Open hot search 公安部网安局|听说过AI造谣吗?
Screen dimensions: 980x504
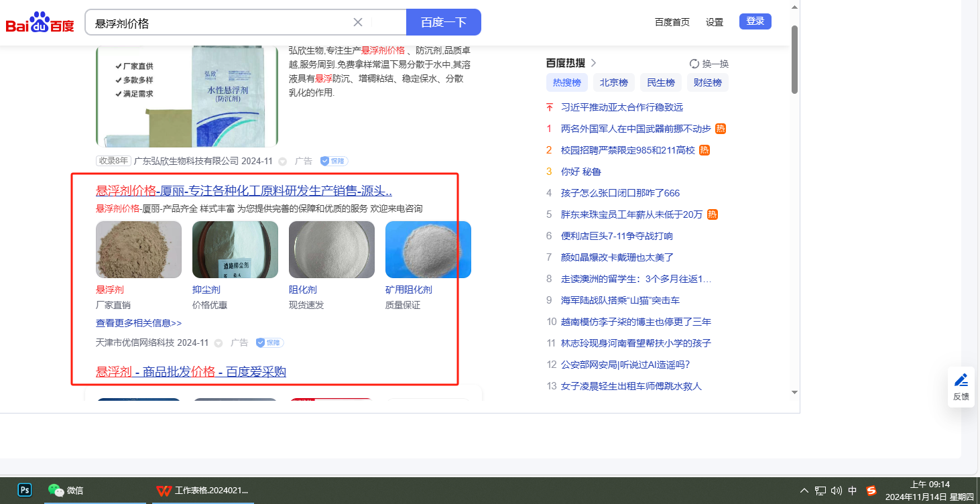tap(625, 365)
